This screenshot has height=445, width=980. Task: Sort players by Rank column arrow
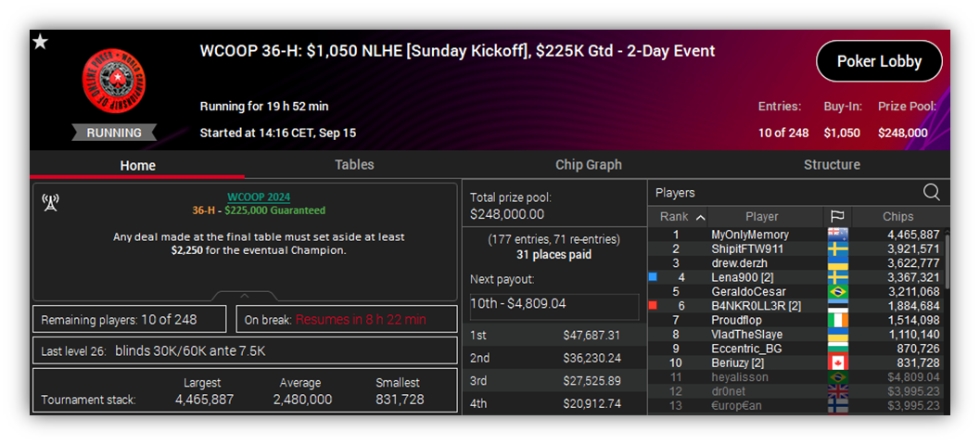click(x=700, y=218)
